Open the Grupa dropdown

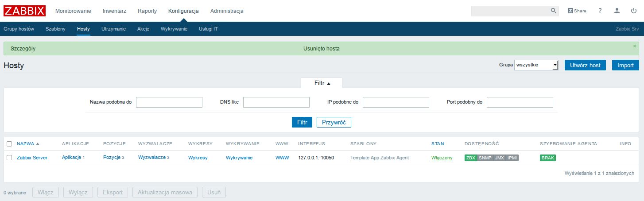coord(536,65)
